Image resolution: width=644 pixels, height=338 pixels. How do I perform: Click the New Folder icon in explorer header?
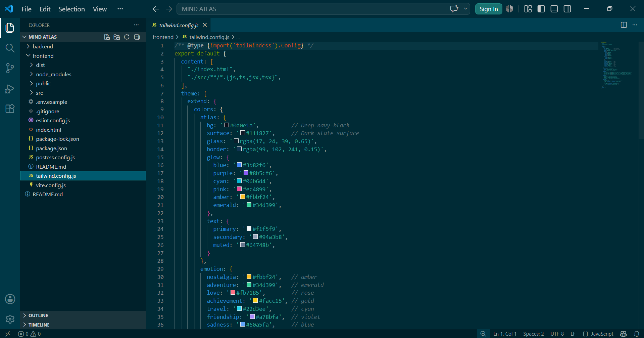pyautogui.click(x=117, y=37)
